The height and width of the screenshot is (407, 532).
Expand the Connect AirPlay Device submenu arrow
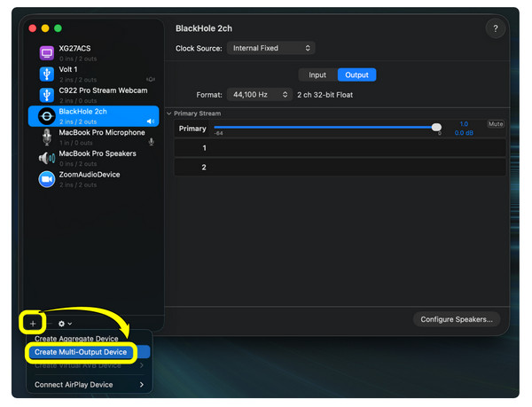142,385
